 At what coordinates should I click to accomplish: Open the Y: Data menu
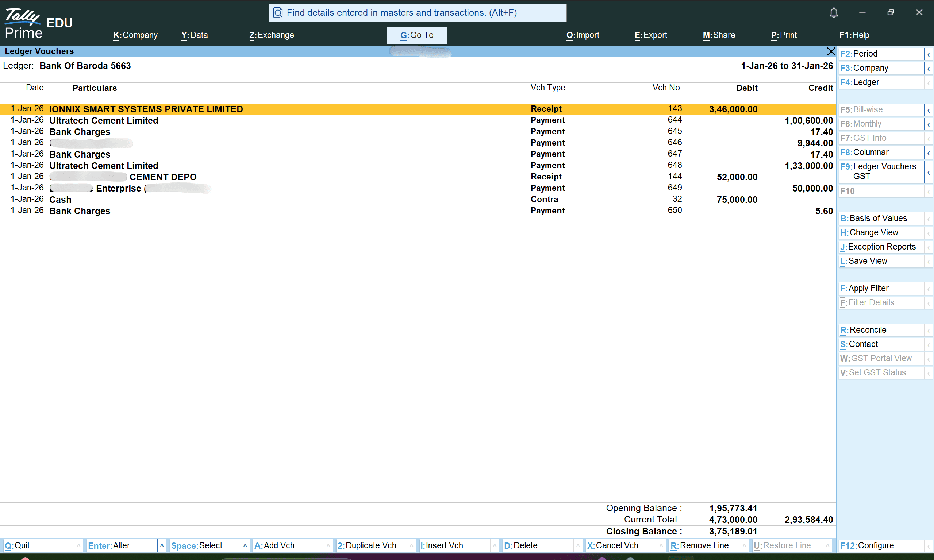coord(195,35)
